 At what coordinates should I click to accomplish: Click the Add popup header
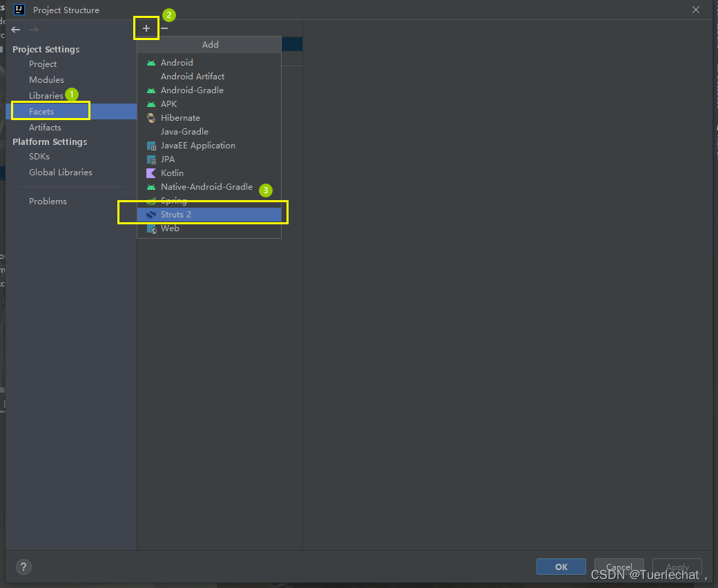click(x=209, y=45)
